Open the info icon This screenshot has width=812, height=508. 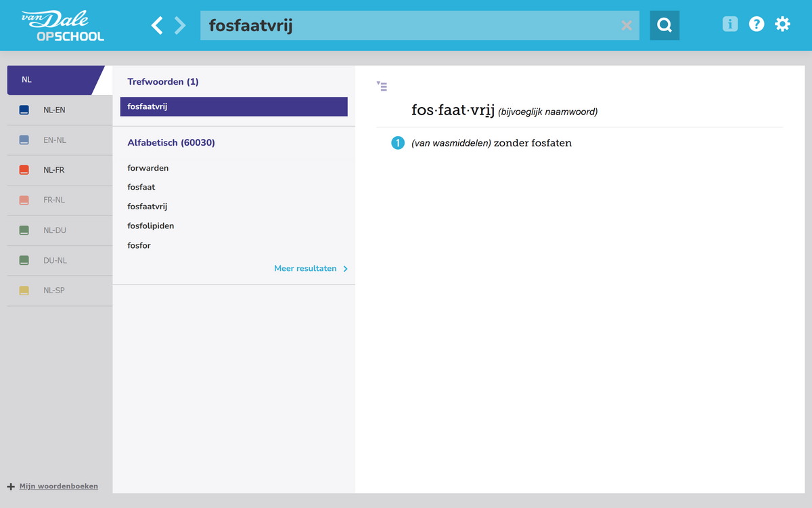click(x=730, y=24)
